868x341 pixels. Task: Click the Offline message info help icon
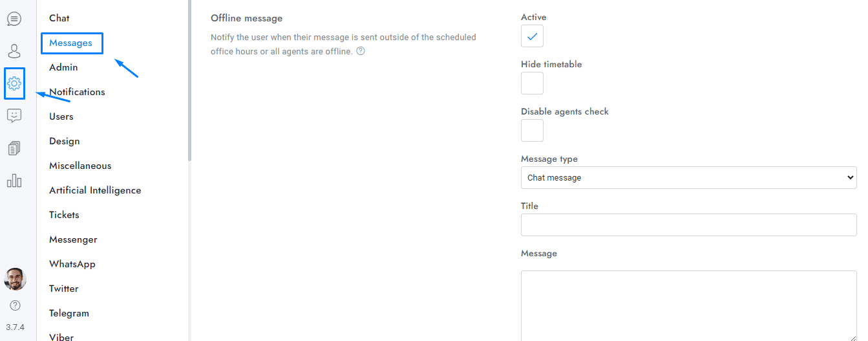tap(361, 51)
